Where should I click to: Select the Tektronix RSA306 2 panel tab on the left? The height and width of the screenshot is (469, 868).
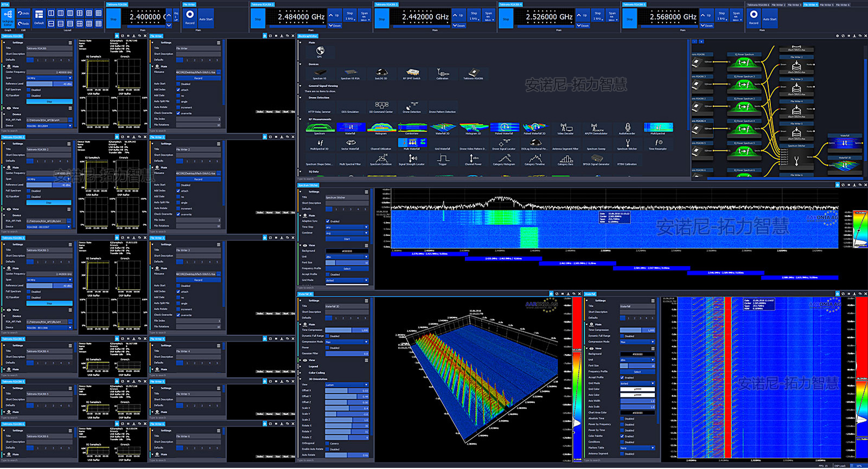12,137
